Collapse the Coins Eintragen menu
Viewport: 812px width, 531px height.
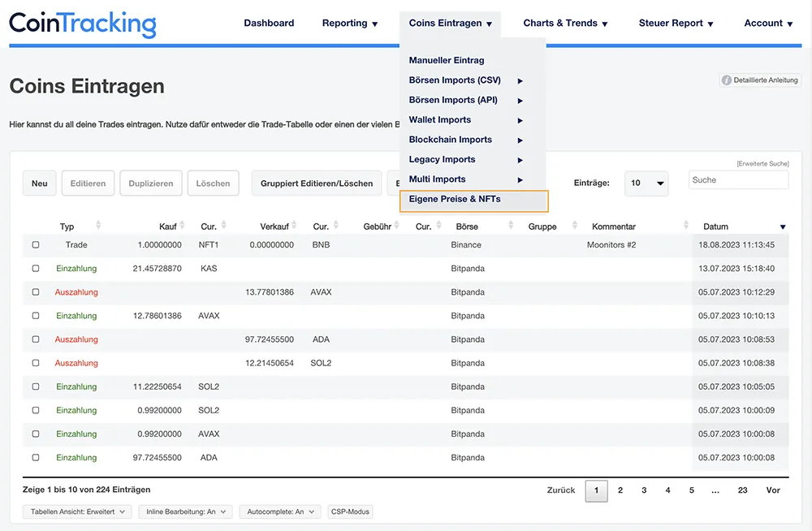[x=450, y=24]
